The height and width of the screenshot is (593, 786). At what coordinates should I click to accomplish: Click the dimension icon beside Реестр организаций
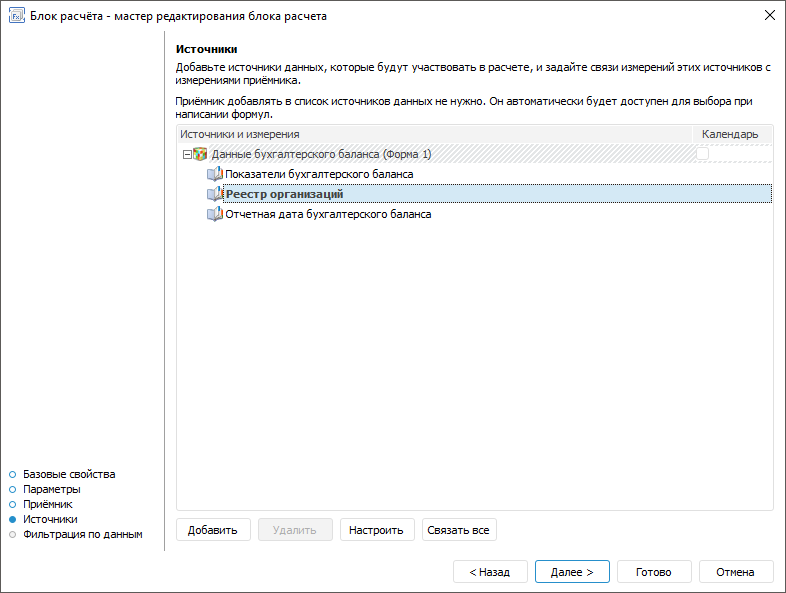[215, 194]
